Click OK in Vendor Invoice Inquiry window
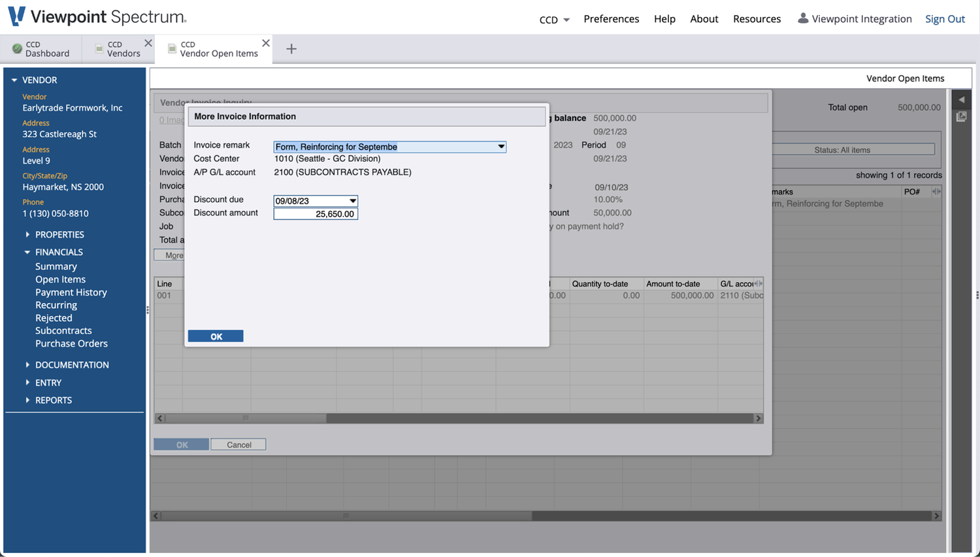This screenshot has width=980, height=557. tap(182, 445)
